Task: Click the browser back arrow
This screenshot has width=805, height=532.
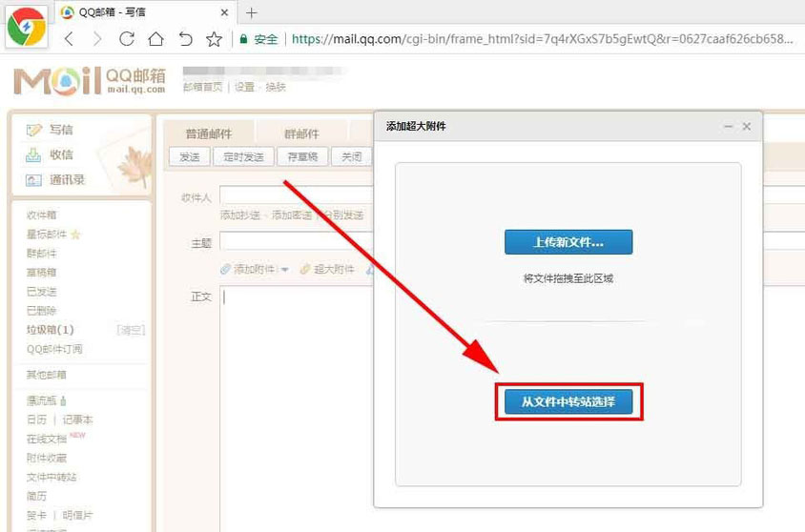Action: click(x=70, y=39)
